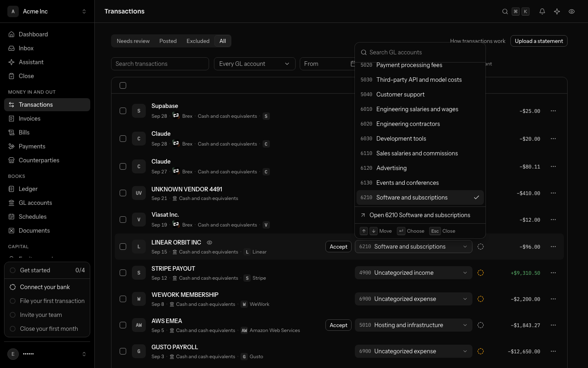Accept the LINEAR ORBIT INC categorization
588x368 pixels.
tap(339, 247)
